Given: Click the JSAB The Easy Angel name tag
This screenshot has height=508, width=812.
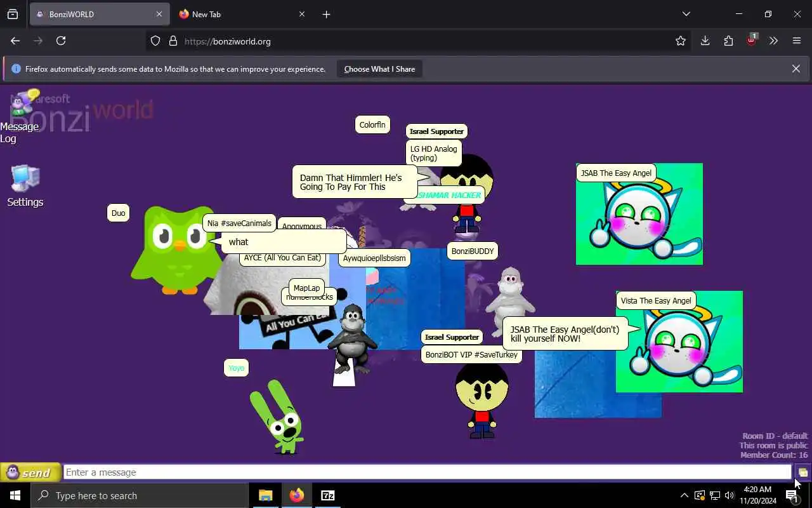Looking at the screenshot, I should tap(616, 173).
